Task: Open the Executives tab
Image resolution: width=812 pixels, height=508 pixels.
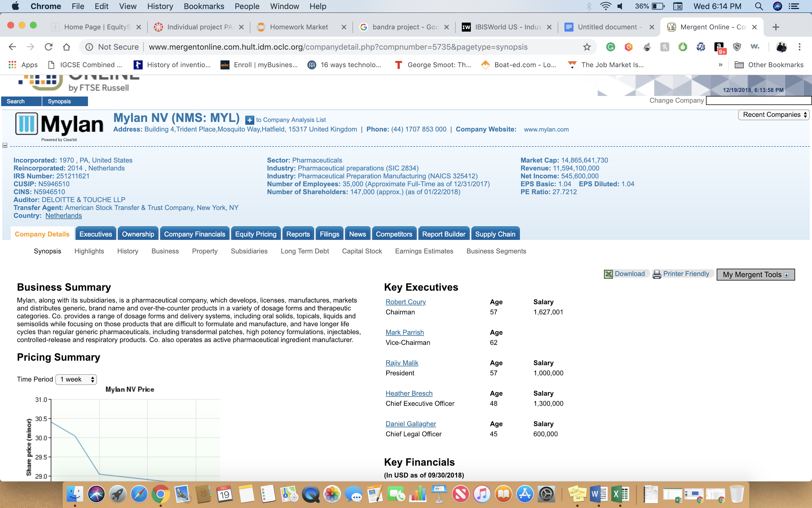Action: (96, 234)
